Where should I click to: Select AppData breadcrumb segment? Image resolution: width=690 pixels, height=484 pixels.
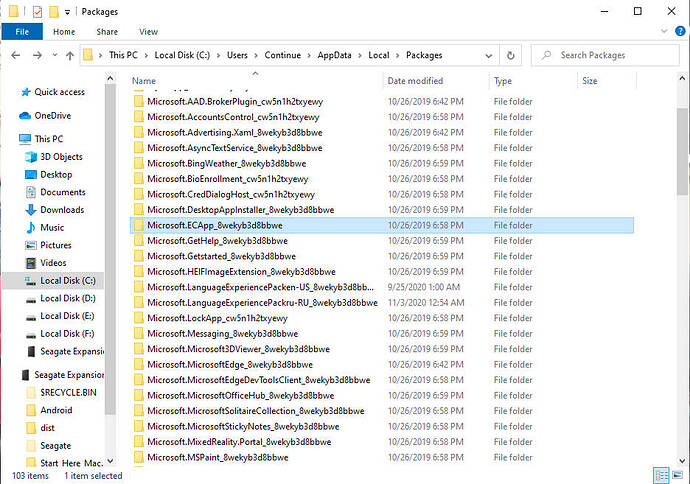pos(334,55)
